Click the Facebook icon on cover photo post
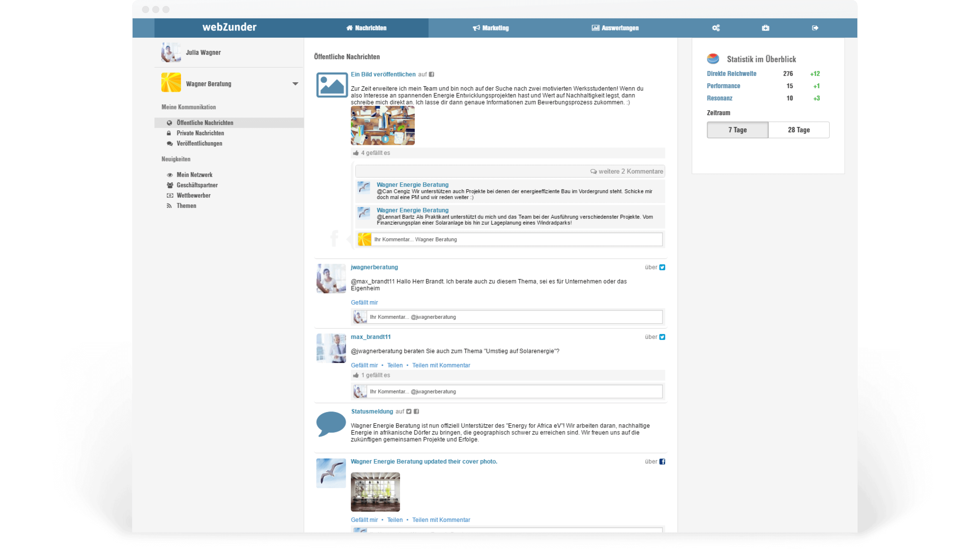 [662, 461]
